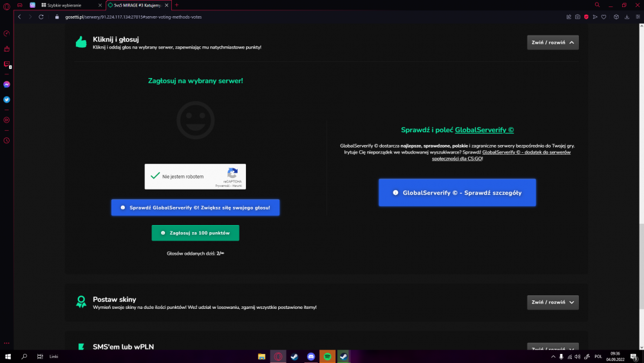This screenshot has height=363, width=644.
Task: Close the 5vs5 MIRAGE #3 tab
Action: coord(166,5)
